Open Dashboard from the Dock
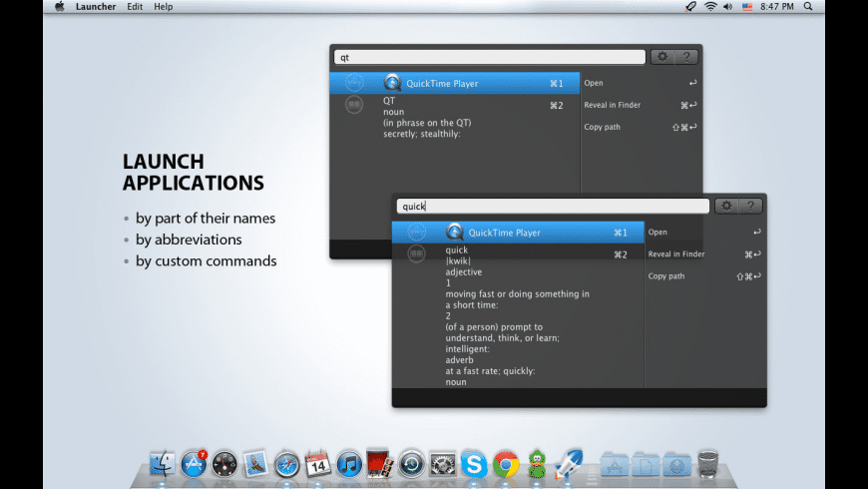This screenshot has width=868, height=489. point(224,465)
